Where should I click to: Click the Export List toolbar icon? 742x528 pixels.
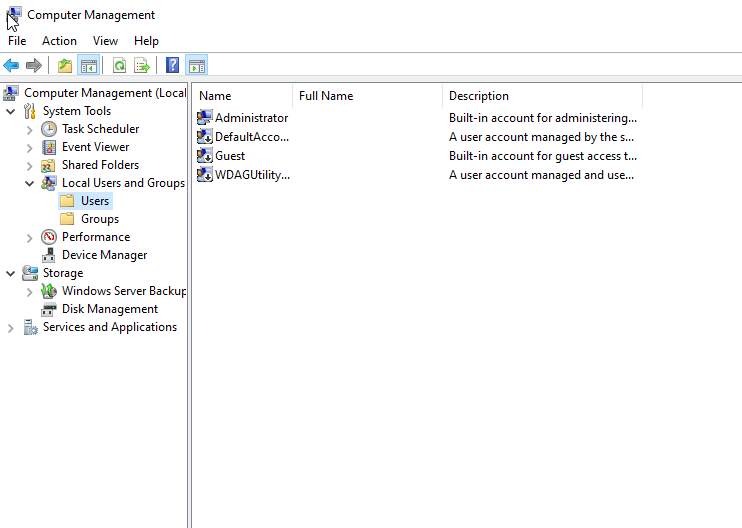tap(142, 65)
